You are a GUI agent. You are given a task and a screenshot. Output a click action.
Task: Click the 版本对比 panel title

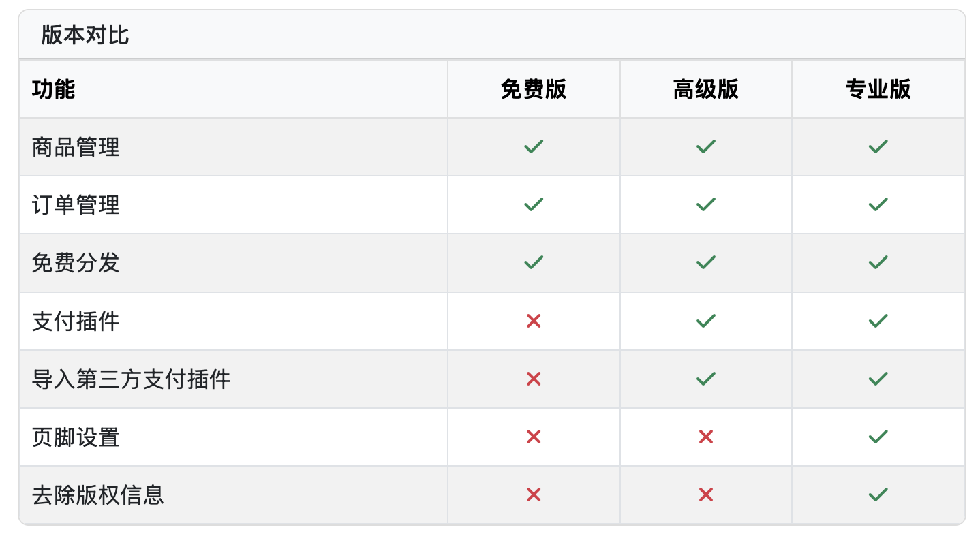click(x=85, y=35)
